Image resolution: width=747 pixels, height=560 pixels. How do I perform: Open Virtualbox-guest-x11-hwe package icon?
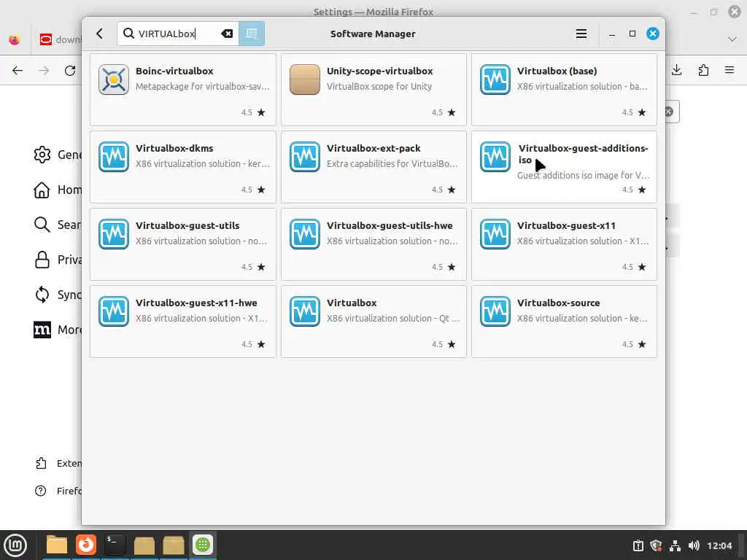pos(113,311)
